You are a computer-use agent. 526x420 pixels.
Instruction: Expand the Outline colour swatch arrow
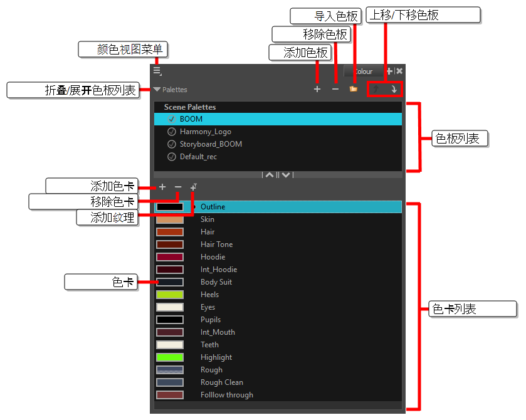click(192, 206)
